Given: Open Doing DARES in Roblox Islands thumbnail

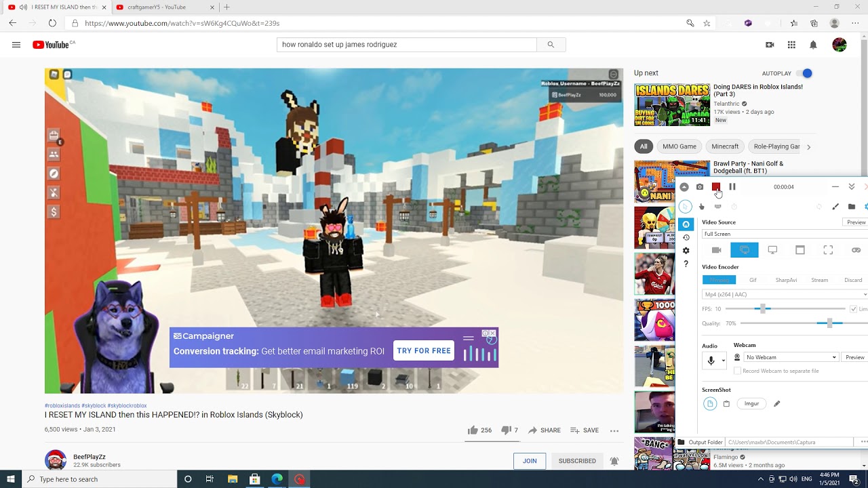Looking at the screenshot, I should tap(672, 104).
